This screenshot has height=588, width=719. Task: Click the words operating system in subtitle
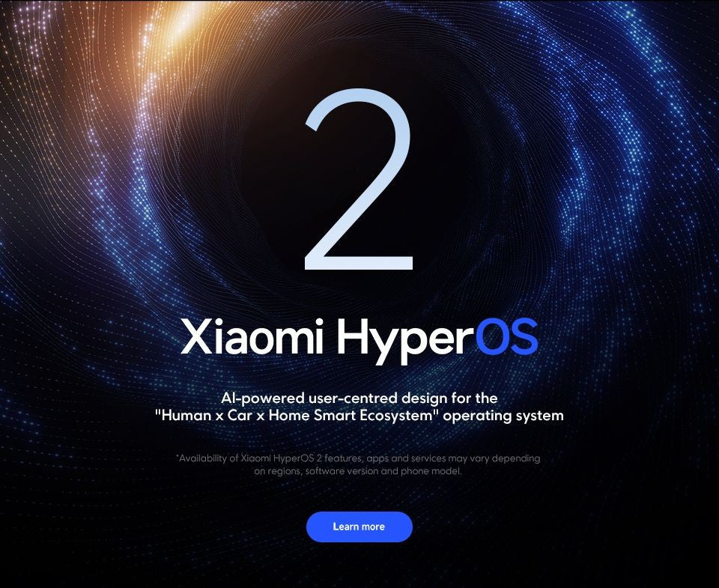coord(503,416)
